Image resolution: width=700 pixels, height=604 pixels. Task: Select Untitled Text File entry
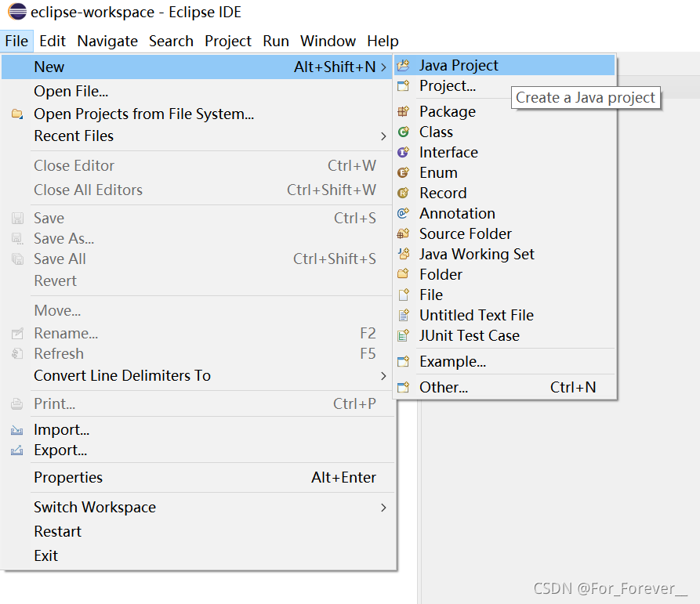click(x=505, y=315)
